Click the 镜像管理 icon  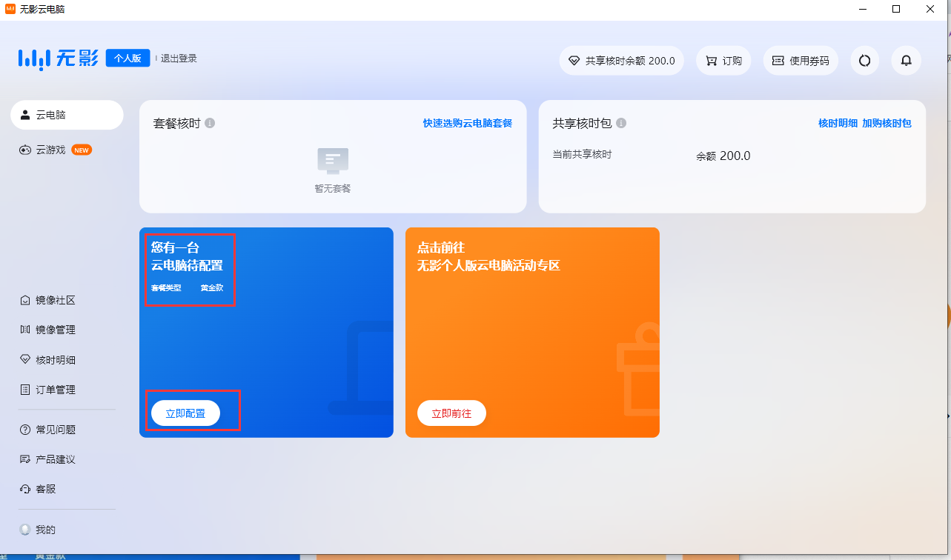(x=25, y=330)
